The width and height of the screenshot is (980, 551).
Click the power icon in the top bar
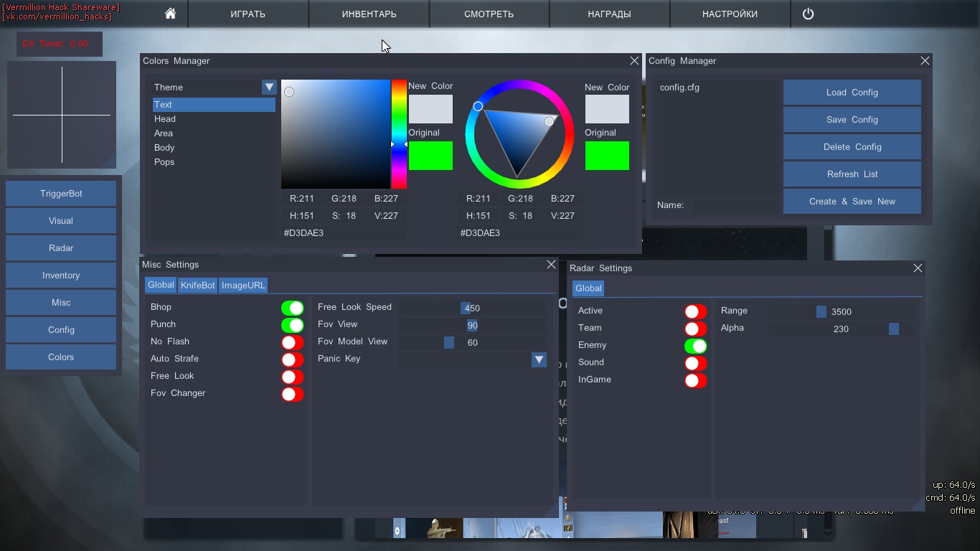coord(808,14)
